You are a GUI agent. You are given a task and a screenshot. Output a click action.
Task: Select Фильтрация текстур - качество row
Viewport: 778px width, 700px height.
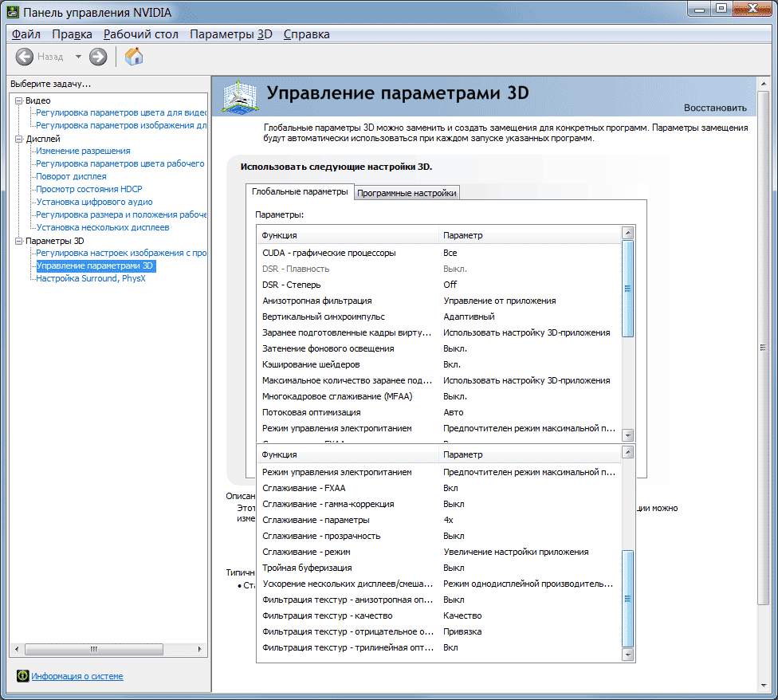coord(439,615)
